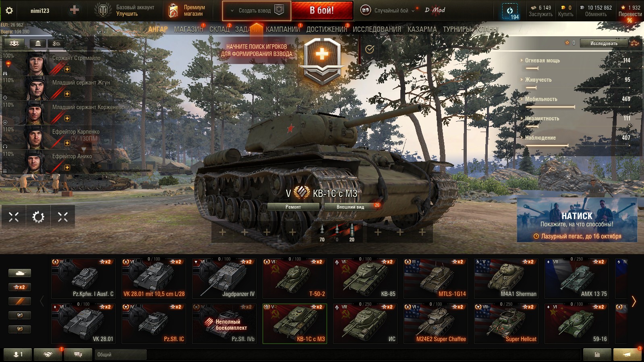Open the statistics bar chart icon

pos(597,354)
